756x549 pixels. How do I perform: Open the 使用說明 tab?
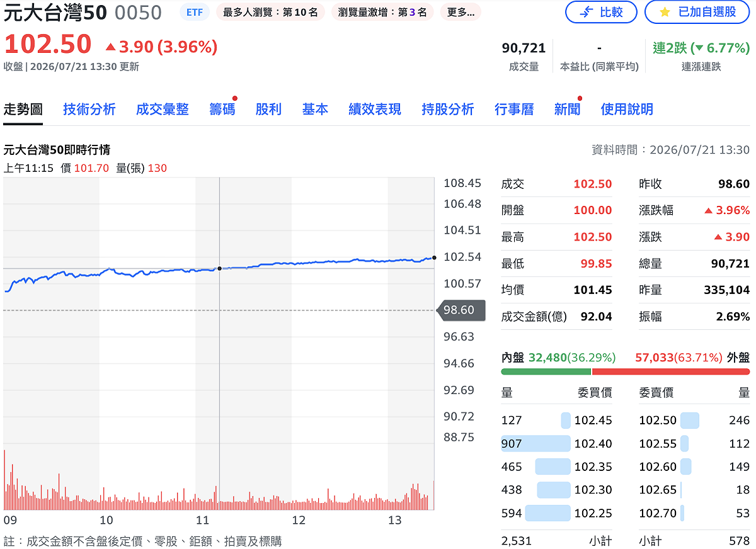click(x=627, y=109)
